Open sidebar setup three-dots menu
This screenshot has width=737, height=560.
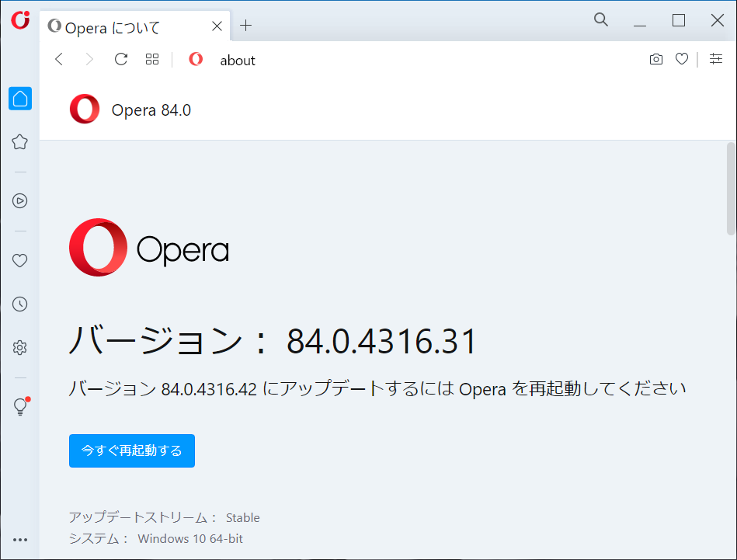pos(20,540)
